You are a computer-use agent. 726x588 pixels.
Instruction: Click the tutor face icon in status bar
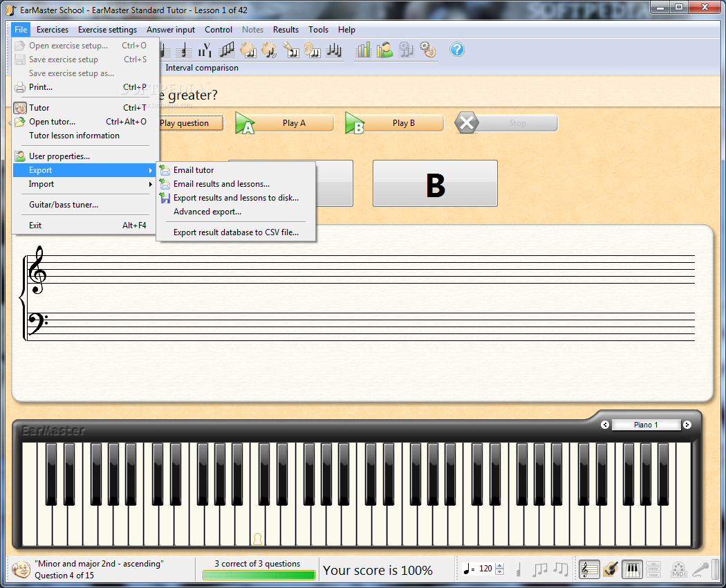click(21, 569)
